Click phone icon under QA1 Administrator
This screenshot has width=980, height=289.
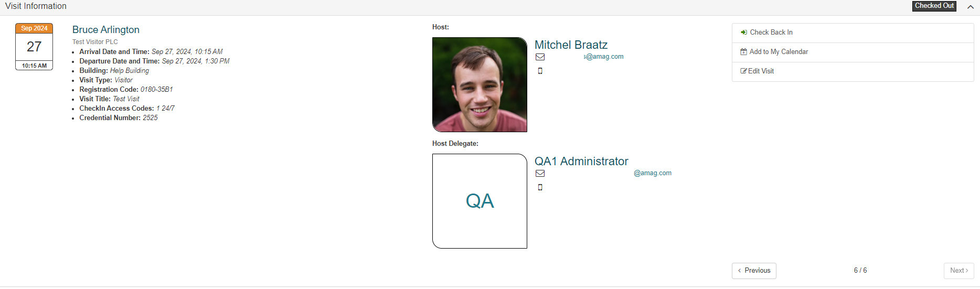(x=540, y=187)
